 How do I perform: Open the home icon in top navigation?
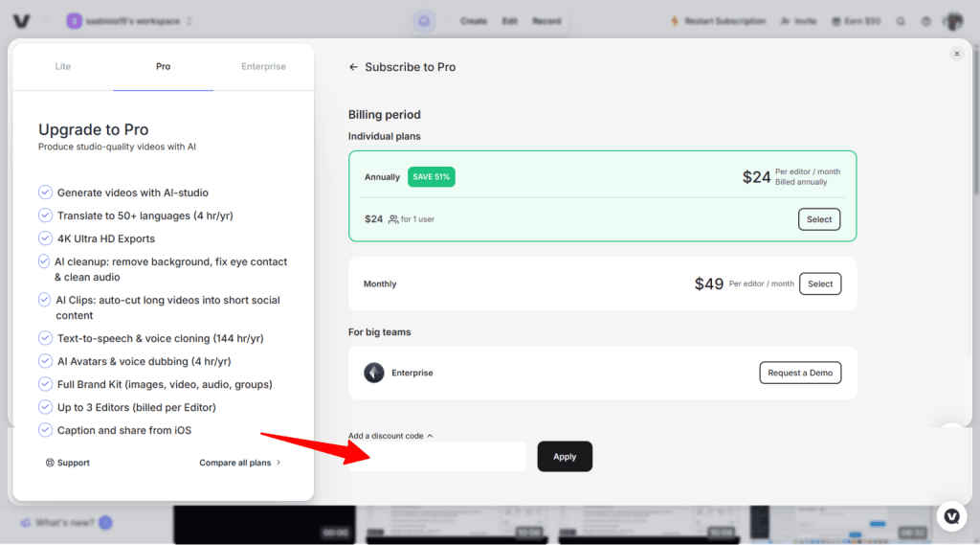(x=425, y=21)
